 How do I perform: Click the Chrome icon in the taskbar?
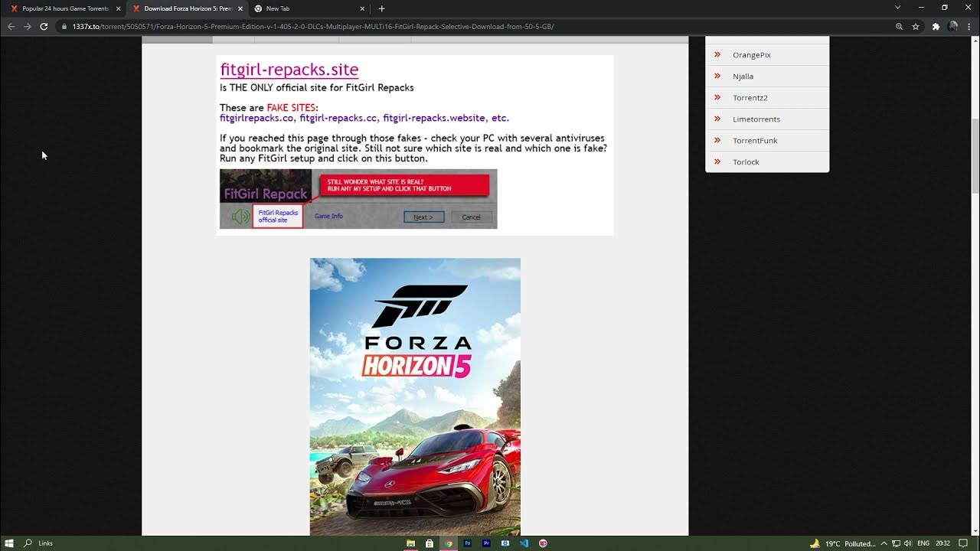449,543
